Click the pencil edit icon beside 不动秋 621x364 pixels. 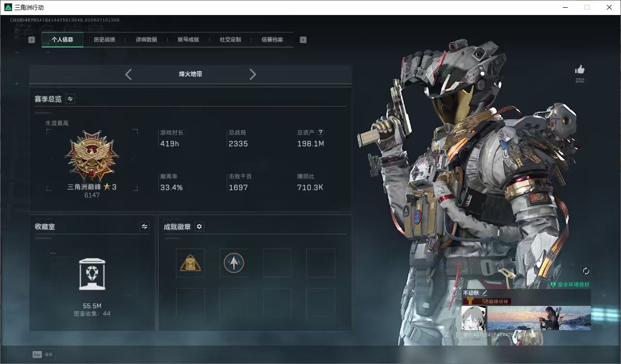[x=484, y=293]
